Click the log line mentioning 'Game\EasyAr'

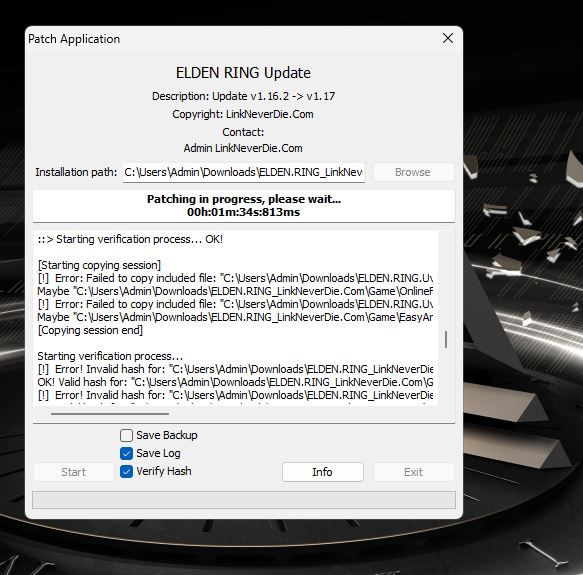coord(235,317)
